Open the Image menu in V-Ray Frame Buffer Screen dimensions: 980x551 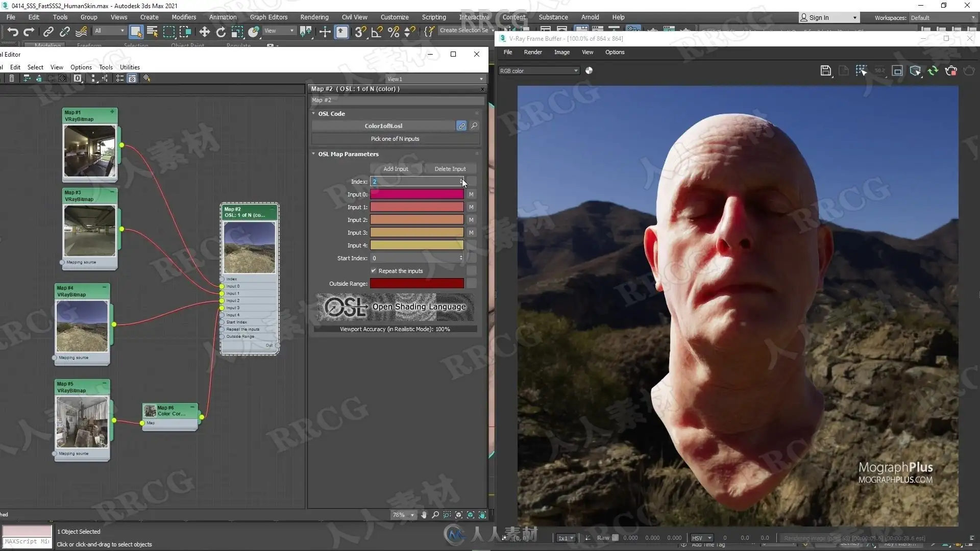point(562,52)
